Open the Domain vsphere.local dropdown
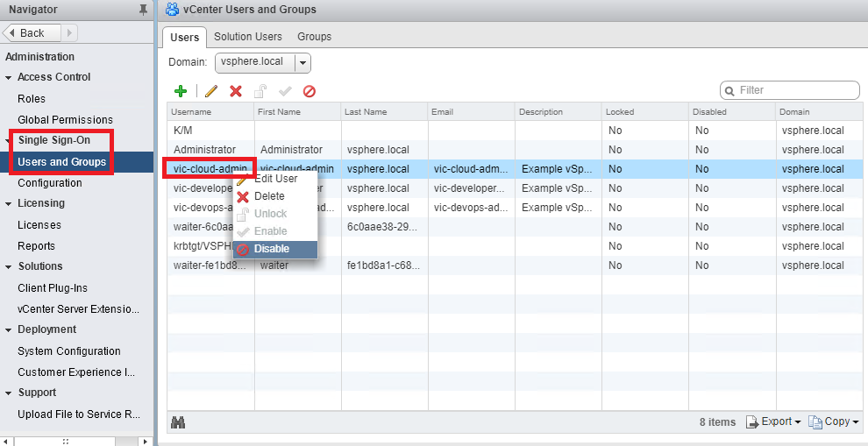The width and height of the screenshot is (868, 446). tap(302, 63)
